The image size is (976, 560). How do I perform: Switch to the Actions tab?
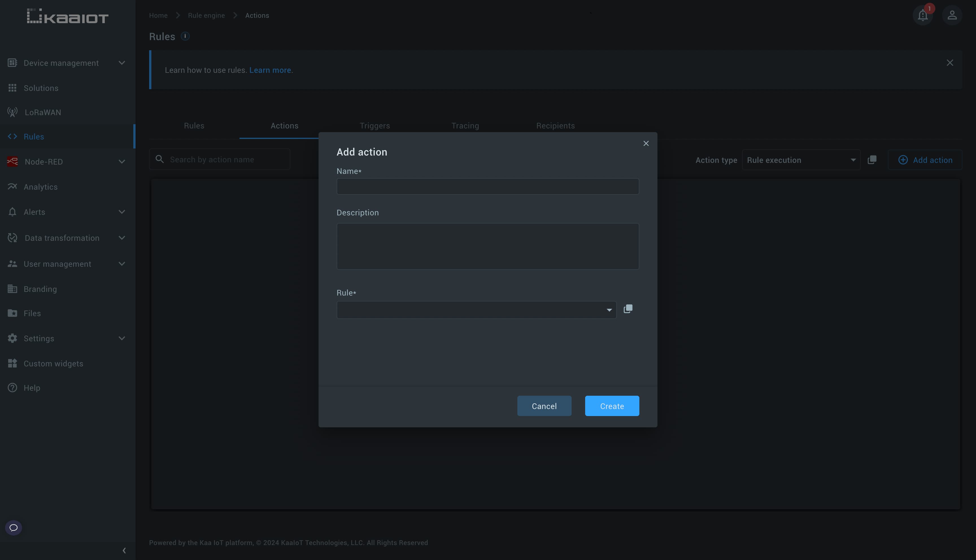(x=284, y=126)
